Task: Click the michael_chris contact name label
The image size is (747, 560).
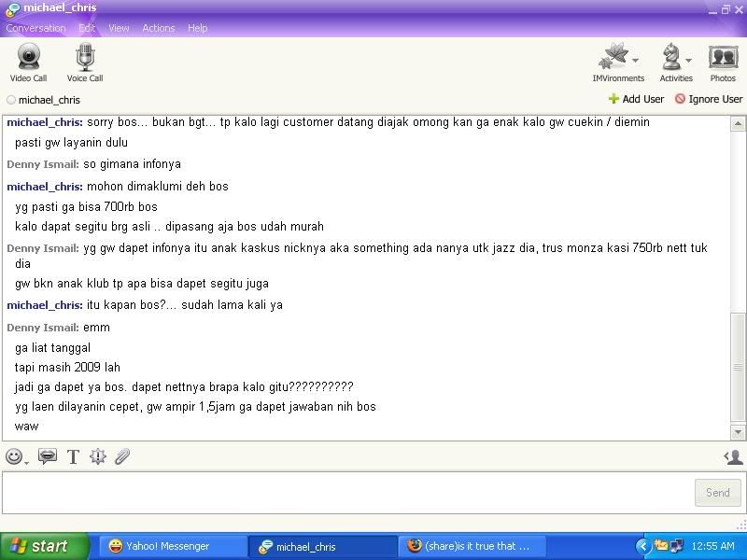Action: (49, 100)
